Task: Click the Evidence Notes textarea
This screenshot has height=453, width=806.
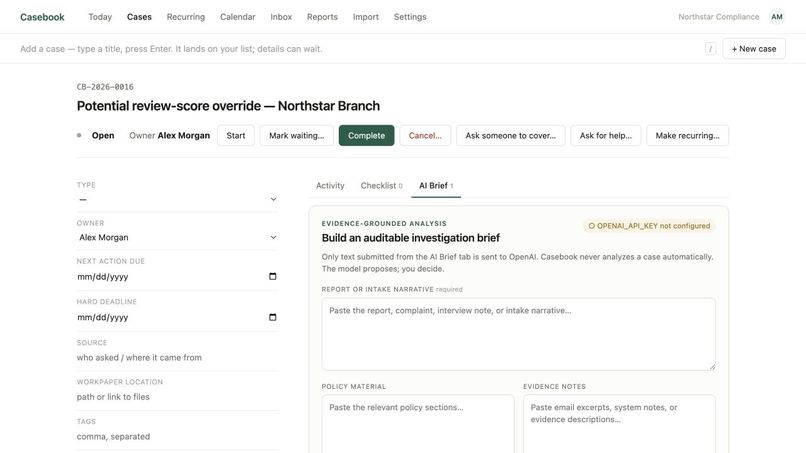Action: (619, 424)
